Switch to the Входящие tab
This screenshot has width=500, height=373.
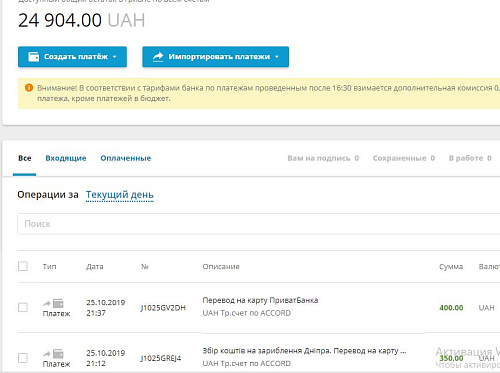click(x=66, y=158)
